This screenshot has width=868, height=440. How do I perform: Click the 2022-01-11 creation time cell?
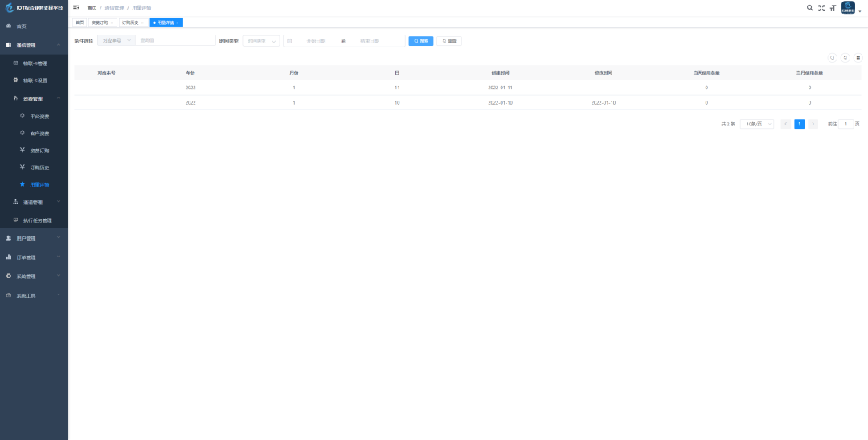[x=501, y=88]
